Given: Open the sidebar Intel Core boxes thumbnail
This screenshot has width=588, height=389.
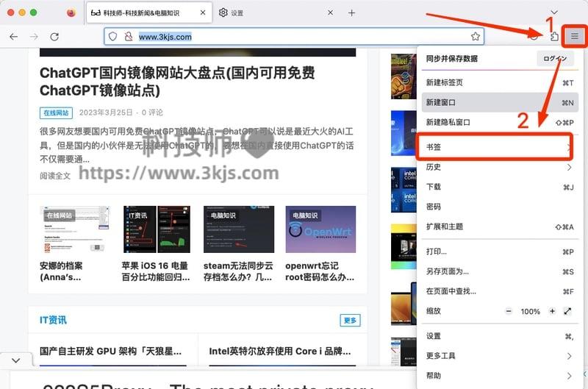Looking at the screenshot, I should (404, 190).
